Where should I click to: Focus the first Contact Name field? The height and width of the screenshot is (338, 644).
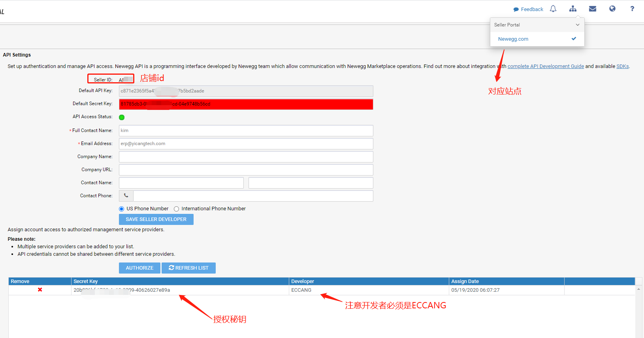click(181, 183)
